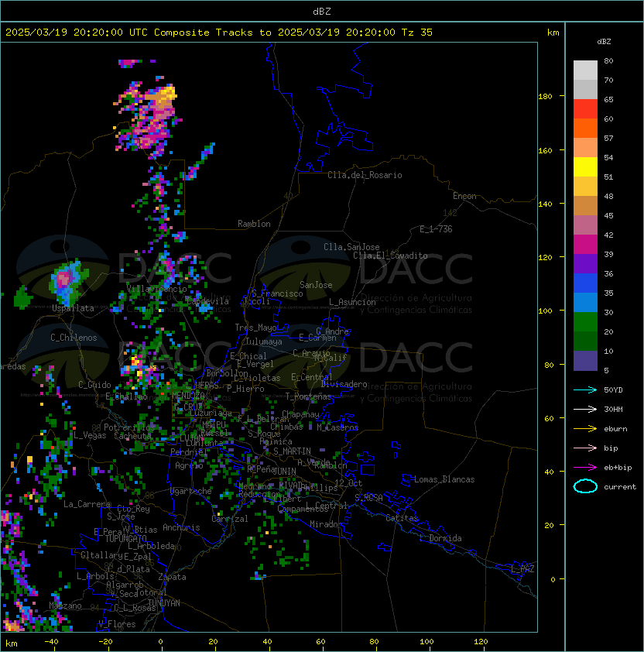The height and width of the screenshot is (652, 644).
Task: Click the 'SanJose' map label
Action: pos(316,285)
